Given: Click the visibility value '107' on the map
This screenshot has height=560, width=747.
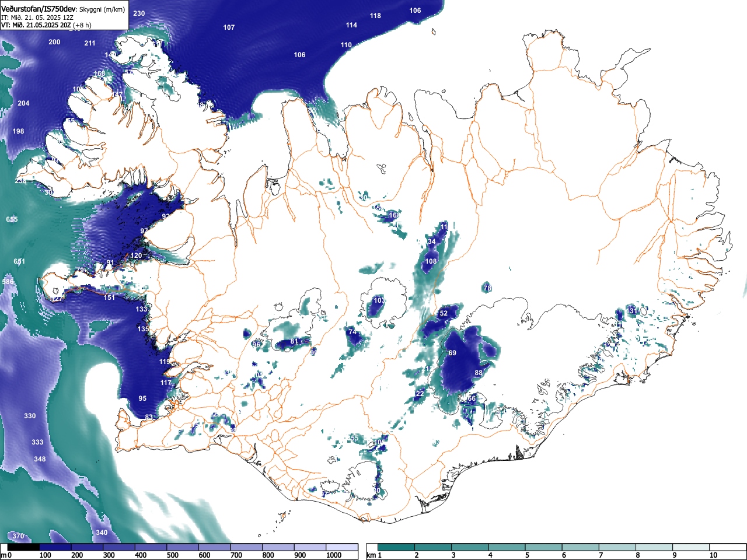Looking at the screenshot, I should (229, 27).
